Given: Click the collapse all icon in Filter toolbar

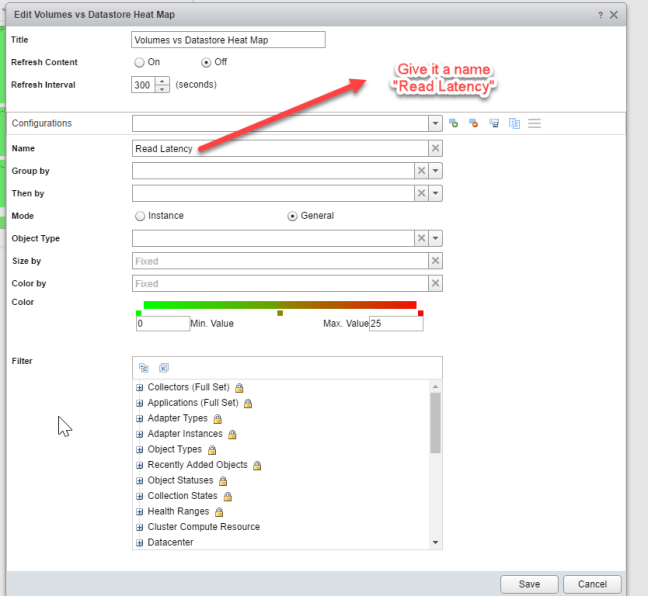Looking at the screenshot, I should coord(144,368).
